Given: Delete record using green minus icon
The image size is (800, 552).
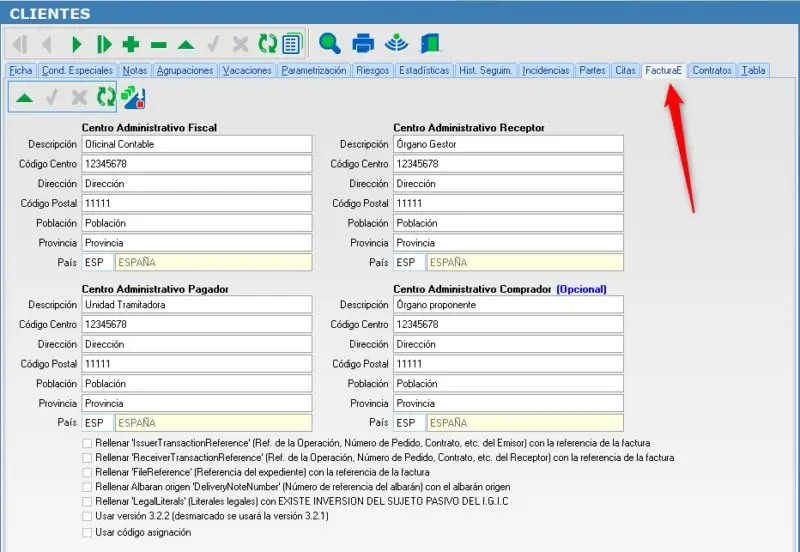Looking at the screenshot, I should click(x=159, y=45).
